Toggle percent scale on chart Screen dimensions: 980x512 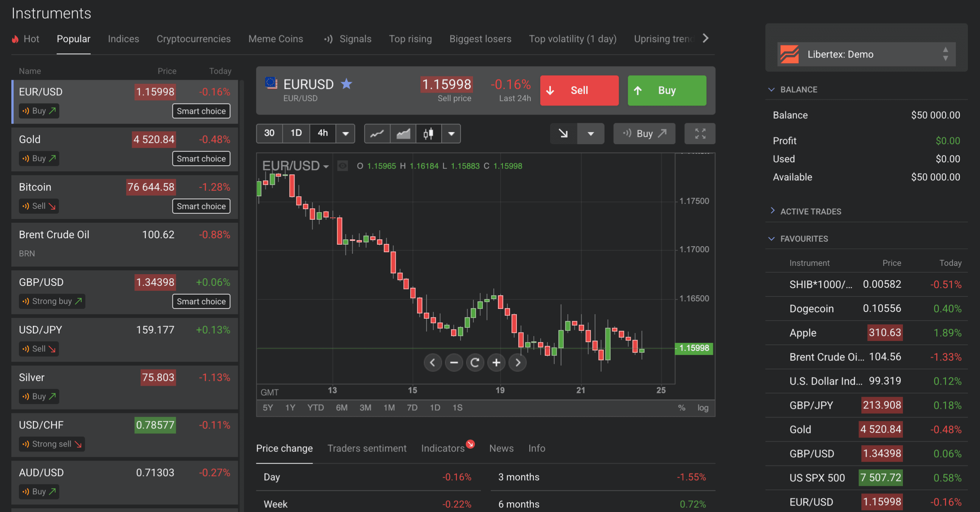click(x=681, y=408)
